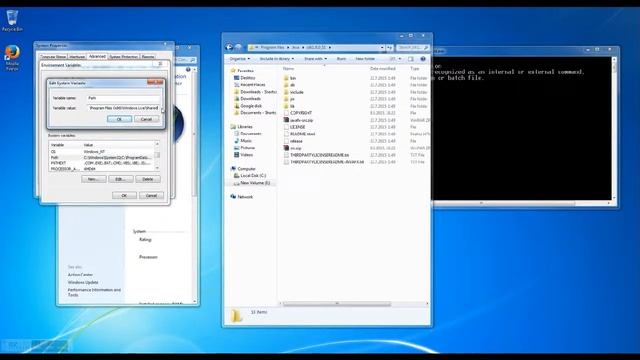Switch to the Computer Name tab
Viewport: 640px width, 360px height.
[53, 57]
